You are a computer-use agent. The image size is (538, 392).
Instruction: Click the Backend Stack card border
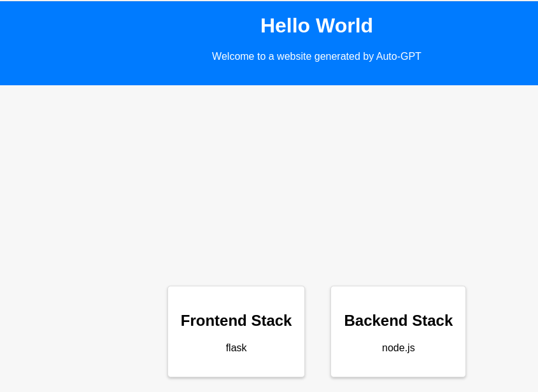point(467,332)
